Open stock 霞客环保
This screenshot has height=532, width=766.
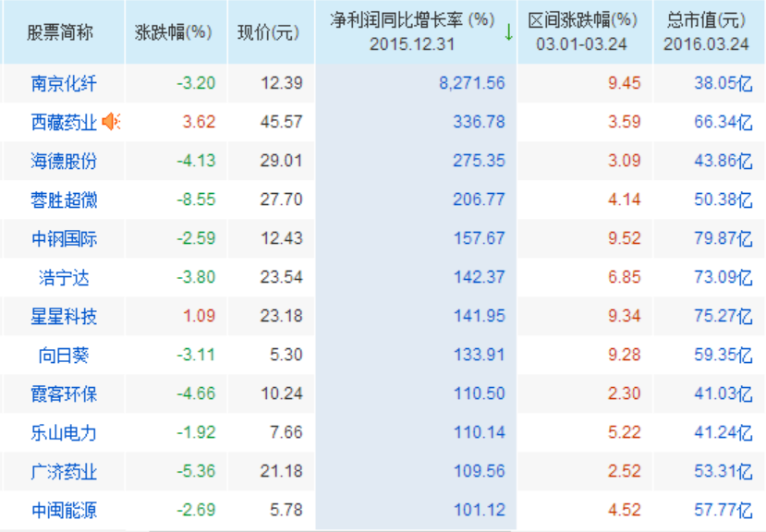[64, 393]
